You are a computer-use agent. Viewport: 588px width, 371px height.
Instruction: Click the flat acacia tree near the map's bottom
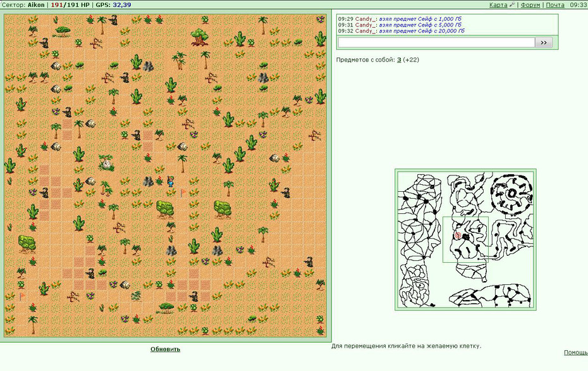166,308
